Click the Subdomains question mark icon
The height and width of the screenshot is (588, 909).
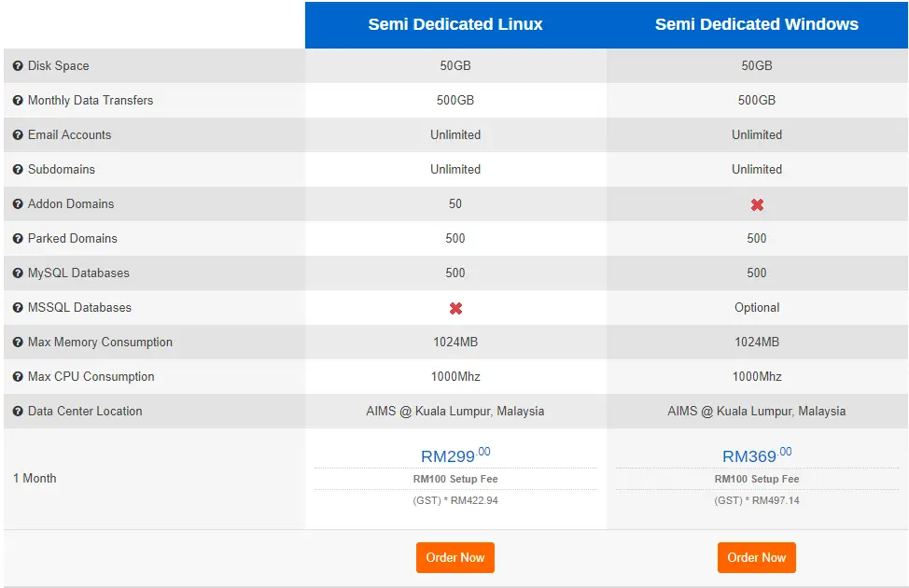pyautogui.click(x=18, y=169)
